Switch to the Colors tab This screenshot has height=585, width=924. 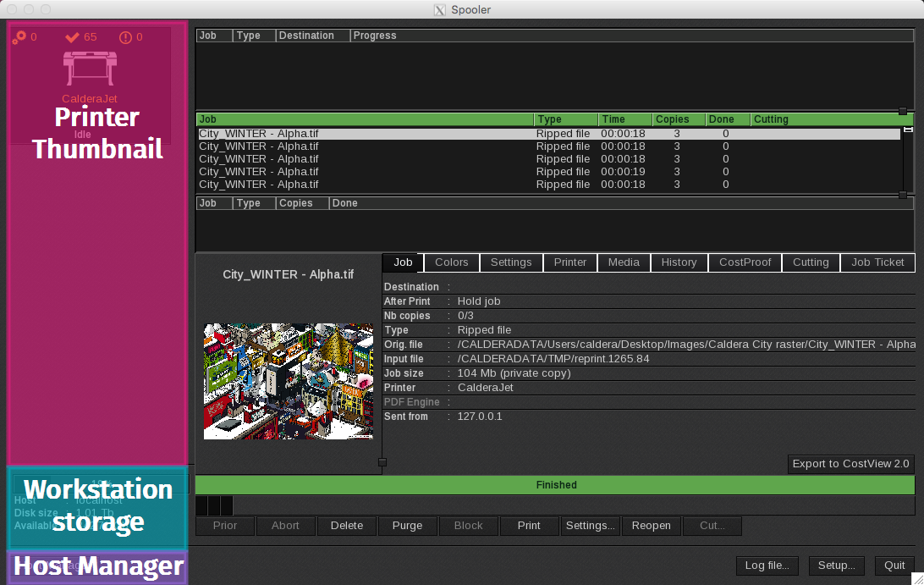pos(451,262)
